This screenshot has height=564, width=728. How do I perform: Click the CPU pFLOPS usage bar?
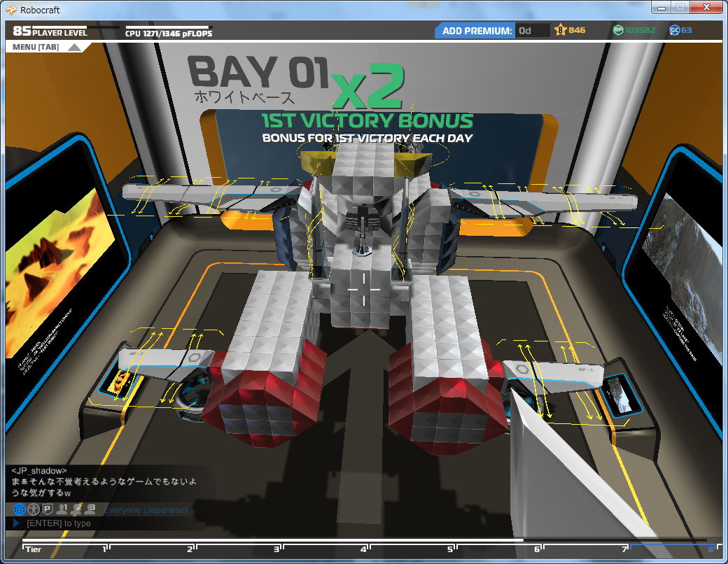169,27
